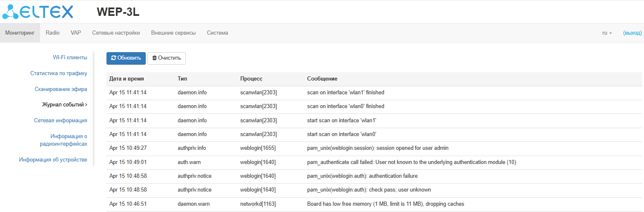This screenshot has width=644, height=212.
Task: Go to Сканирование эфира page
Action: pos(61,89)
